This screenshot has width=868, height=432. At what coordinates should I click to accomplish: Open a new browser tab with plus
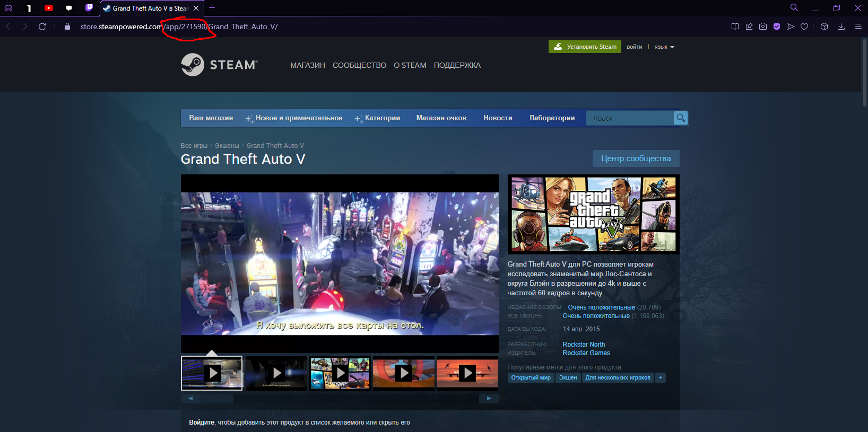pyautogui.click(x=212, y=8)
